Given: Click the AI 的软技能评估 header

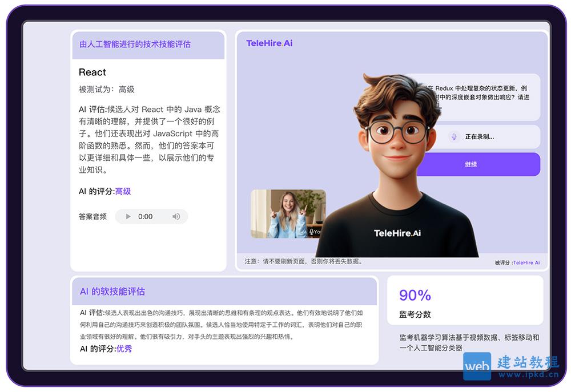Looking at the screenshot, I should point(112,292).
